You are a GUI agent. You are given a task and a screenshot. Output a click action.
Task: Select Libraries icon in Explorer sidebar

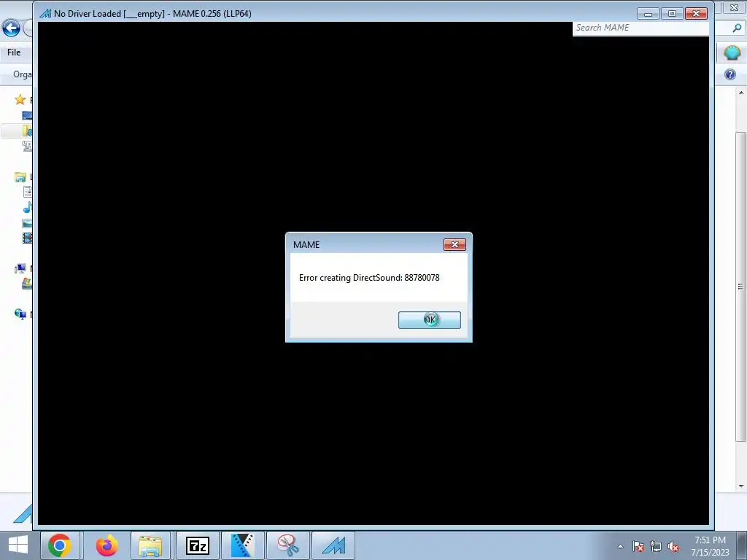pyautogui.click(x=20, y=177)
